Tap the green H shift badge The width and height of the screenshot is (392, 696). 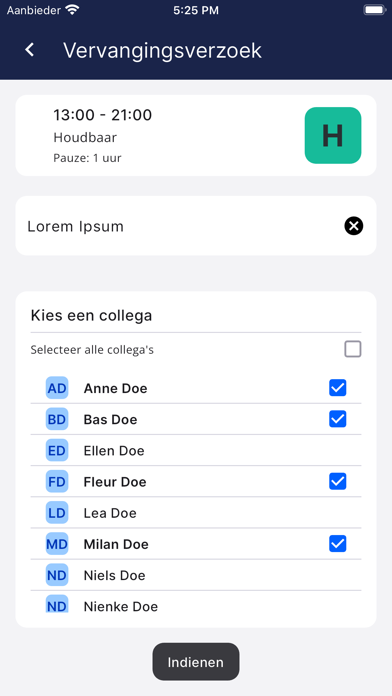(x=333, y=135)
